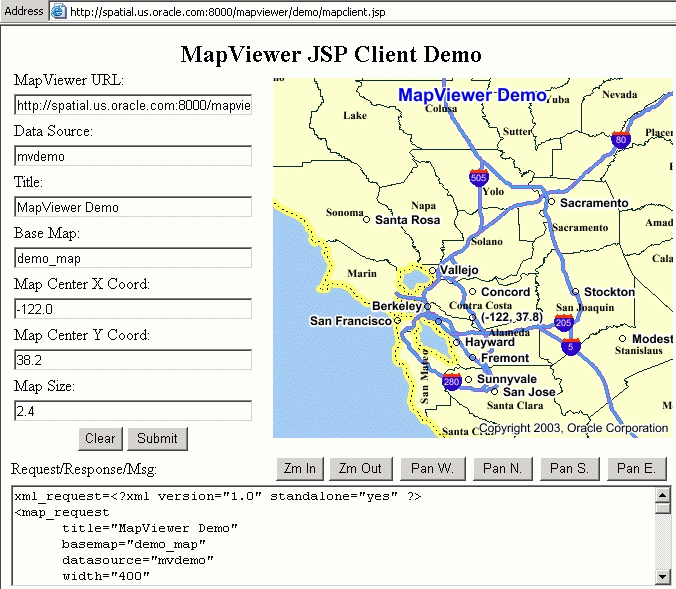
Task: Click the Stanislaus county label
Action: 638,351
